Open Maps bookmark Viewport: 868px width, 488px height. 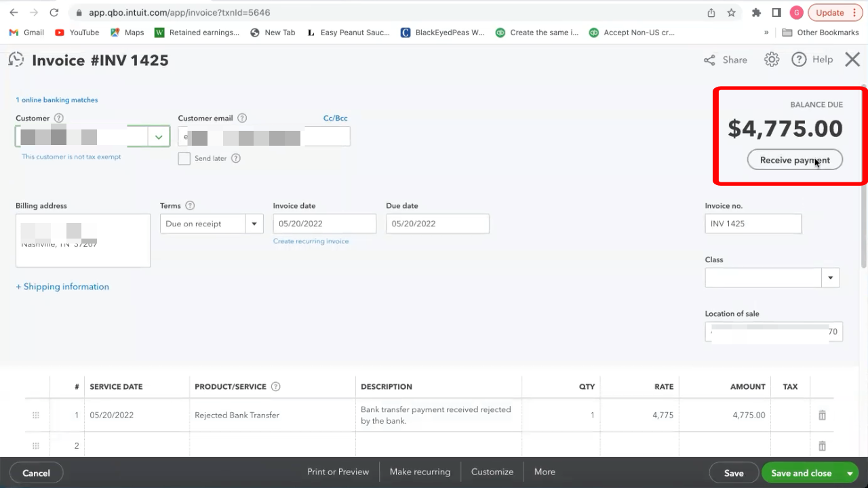pos(127,33)
